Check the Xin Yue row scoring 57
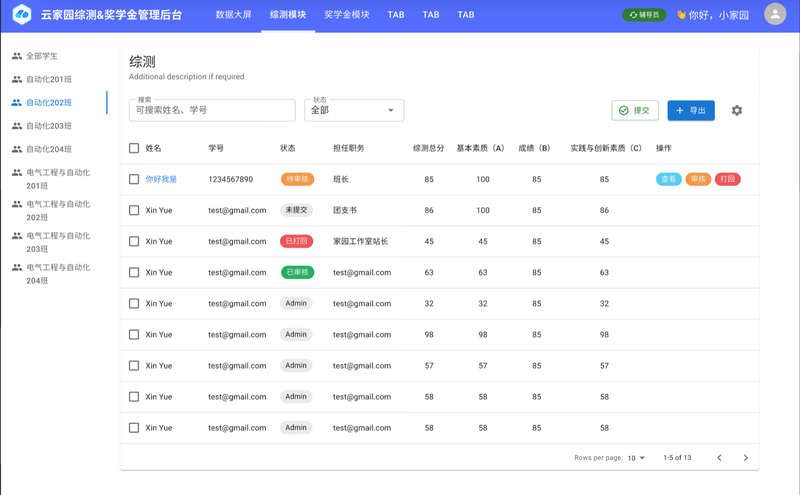Screen dimensions: 800x495 [134, 366]
